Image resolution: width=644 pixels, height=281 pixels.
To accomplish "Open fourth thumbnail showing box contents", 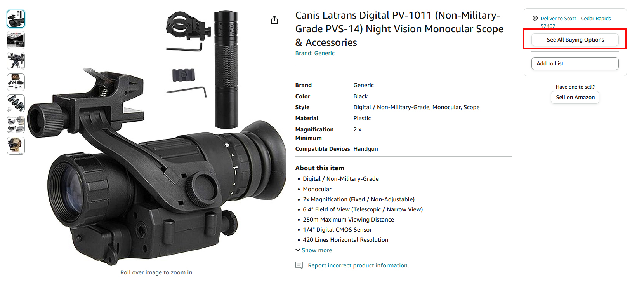I will (16, 82).
